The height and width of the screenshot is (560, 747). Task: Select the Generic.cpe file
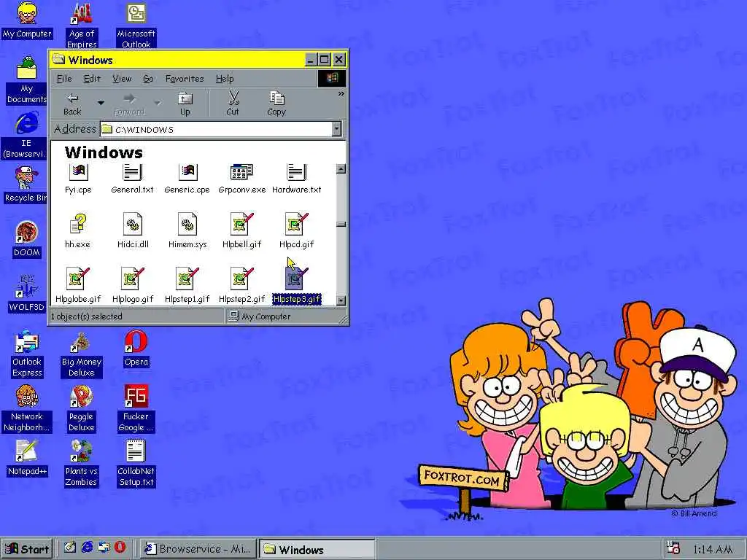tap(187, 179)
